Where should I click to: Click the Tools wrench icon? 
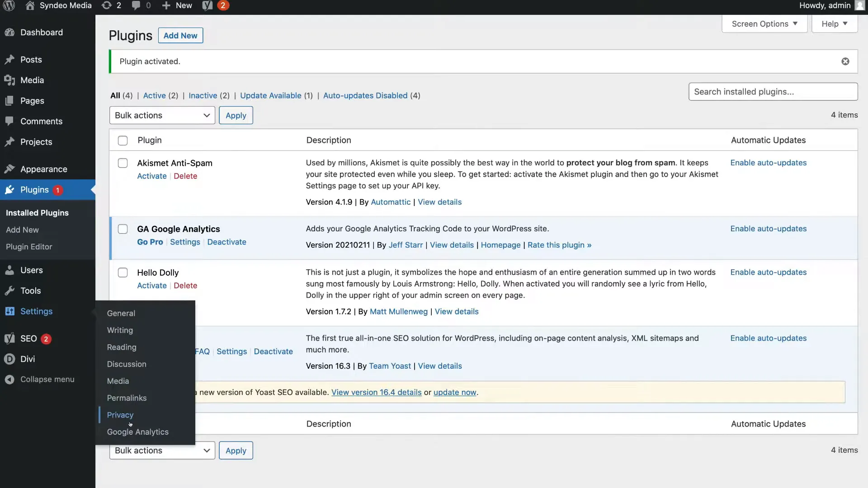(x=9, y=291)
